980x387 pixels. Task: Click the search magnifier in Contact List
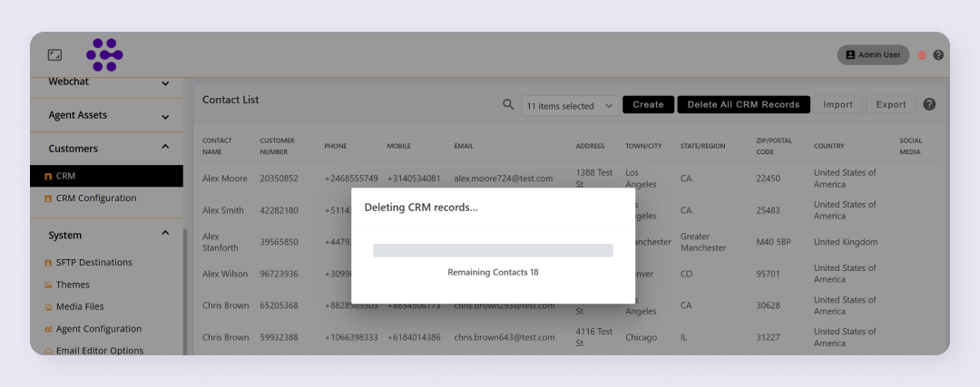pyautogui.click(x=508, y=105)
